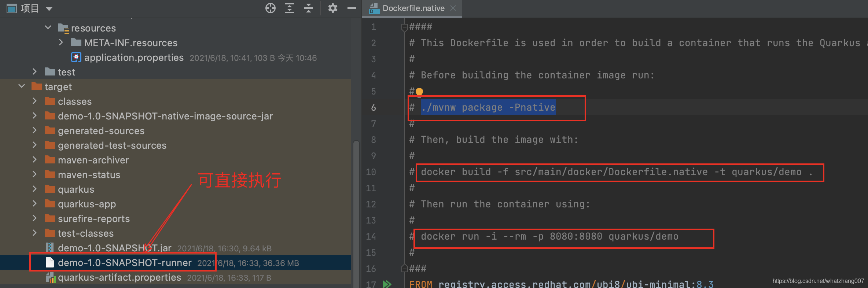Select the demo-1.0-SNAPSHOT.jar file

114,248
